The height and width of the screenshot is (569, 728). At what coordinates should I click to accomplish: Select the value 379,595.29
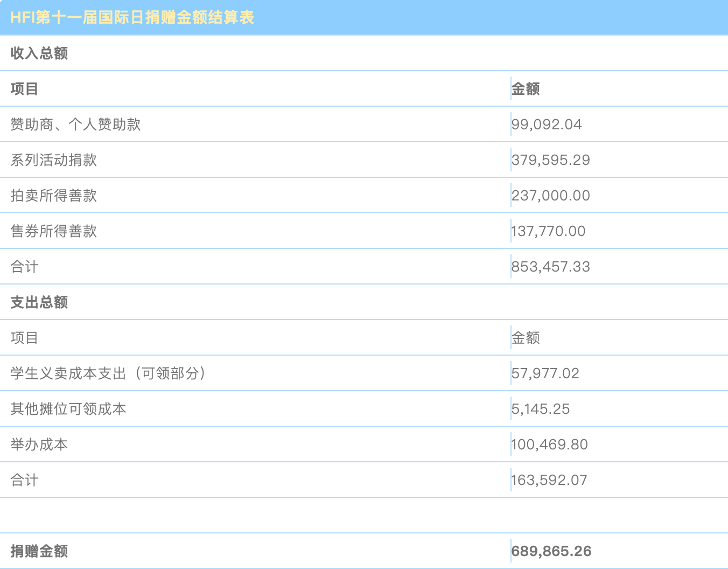tap(551, 160)
